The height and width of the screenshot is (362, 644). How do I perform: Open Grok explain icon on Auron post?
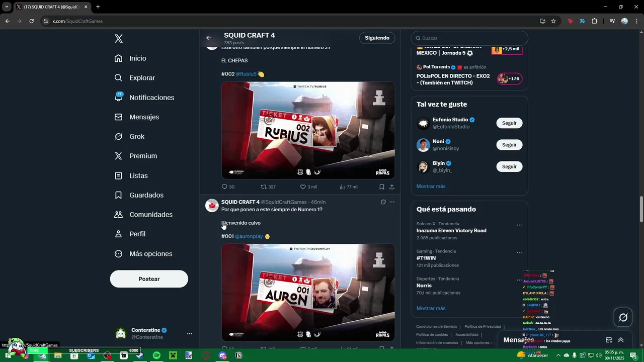tap(383, 202)
